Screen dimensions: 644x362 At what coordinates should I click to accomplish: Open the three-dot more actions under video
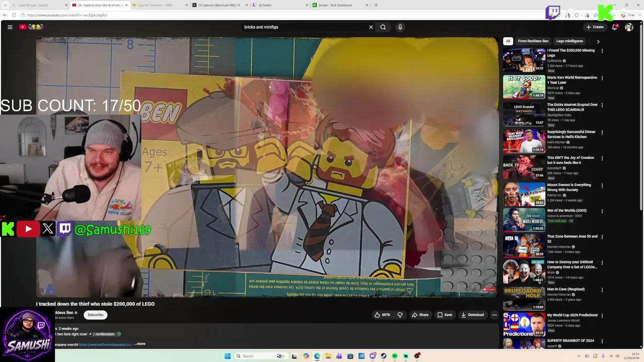tap(495, 315)
